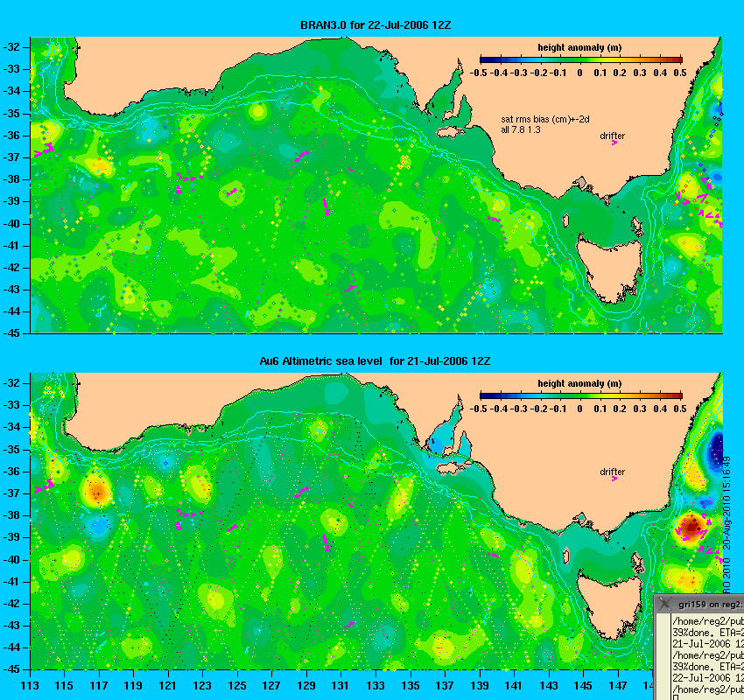Click the height anomaly colorbar in the Au6 panel
Screen dimensions: 744x700
581,396
